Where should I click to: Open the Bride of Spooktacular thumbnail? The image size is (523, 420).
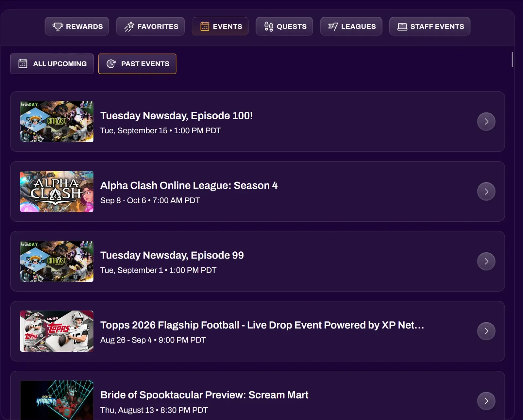[x=57, y=400]
